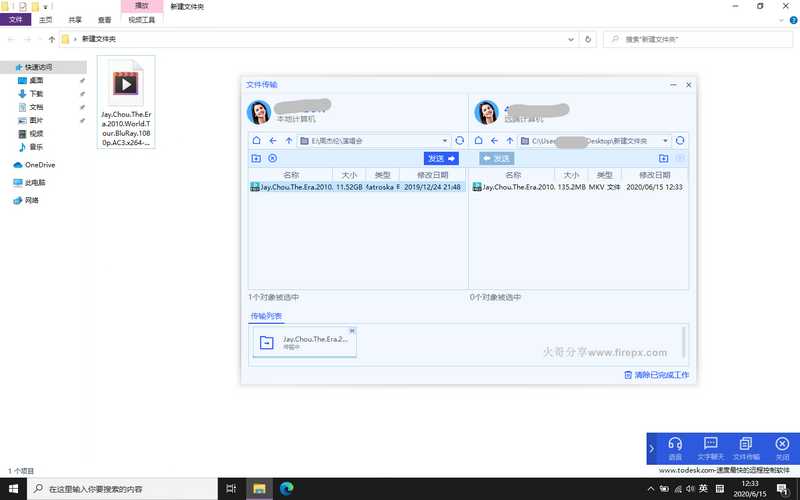Open the 文字聊天 text chat

(x=711, y=448)
